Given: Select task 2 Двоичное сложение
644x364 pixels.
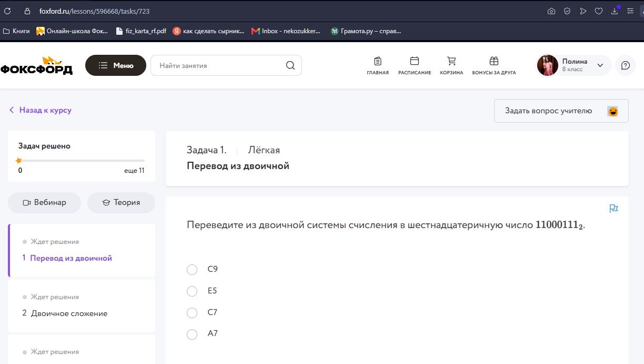Looking at the screenshot, I should pos(82,306).
